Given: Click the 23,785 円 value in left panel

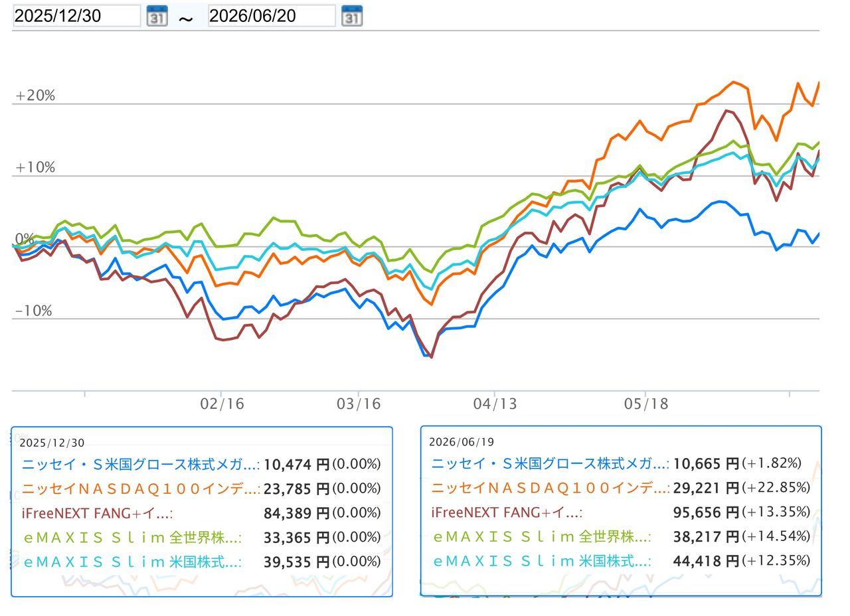Looking at the screenshot, I should (296, 489).
